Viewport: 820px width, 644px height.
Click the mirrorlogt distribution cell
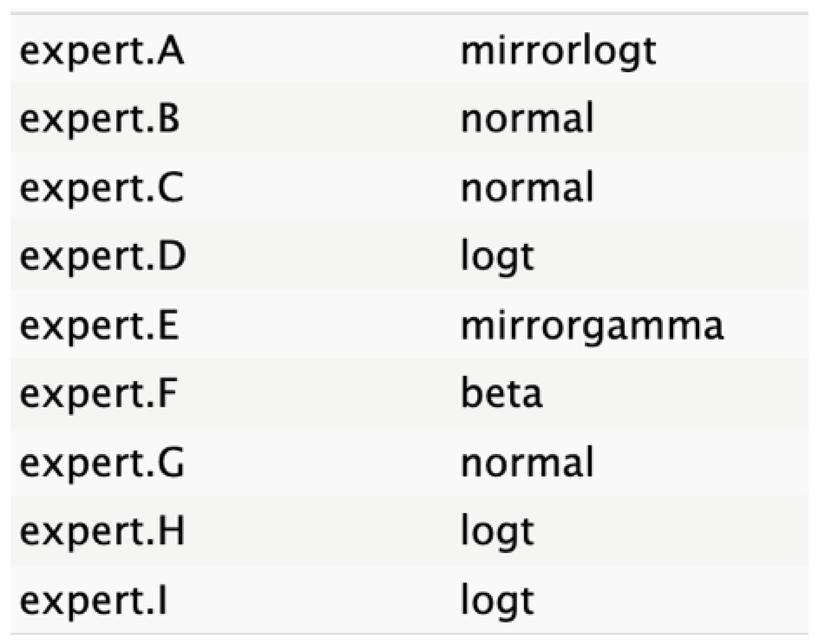[558, 52]
